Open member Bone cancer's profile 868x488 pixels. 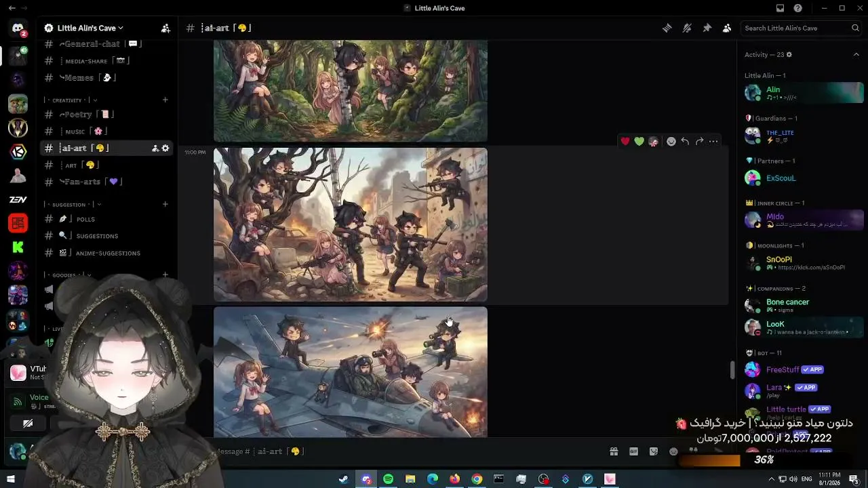pyautogui.click(x=804, y=306)
